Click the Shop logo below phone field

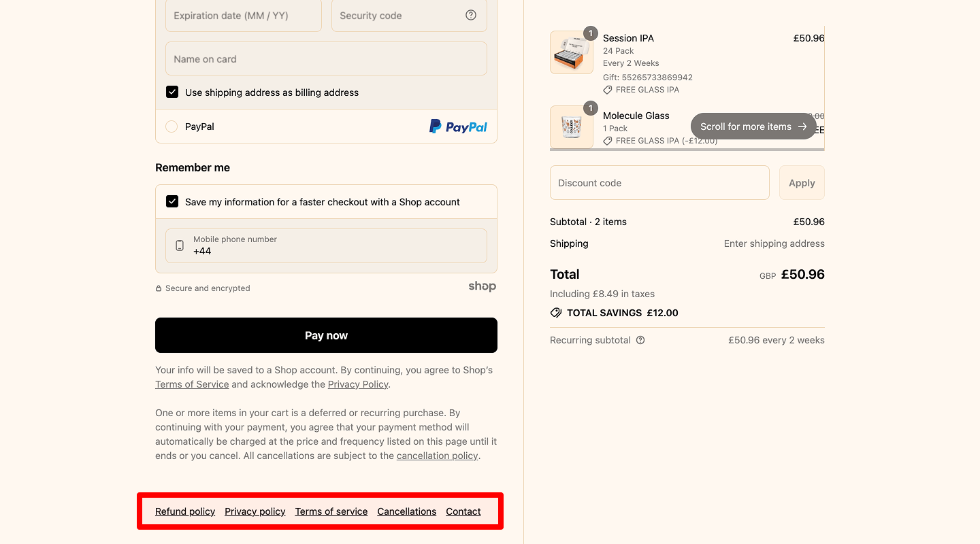482,286
